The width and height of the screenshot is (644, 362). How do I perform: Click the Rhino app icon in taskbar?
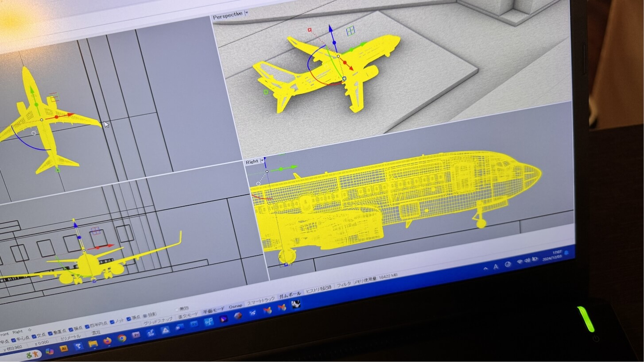pyautogui.click(x=296, y=304)
